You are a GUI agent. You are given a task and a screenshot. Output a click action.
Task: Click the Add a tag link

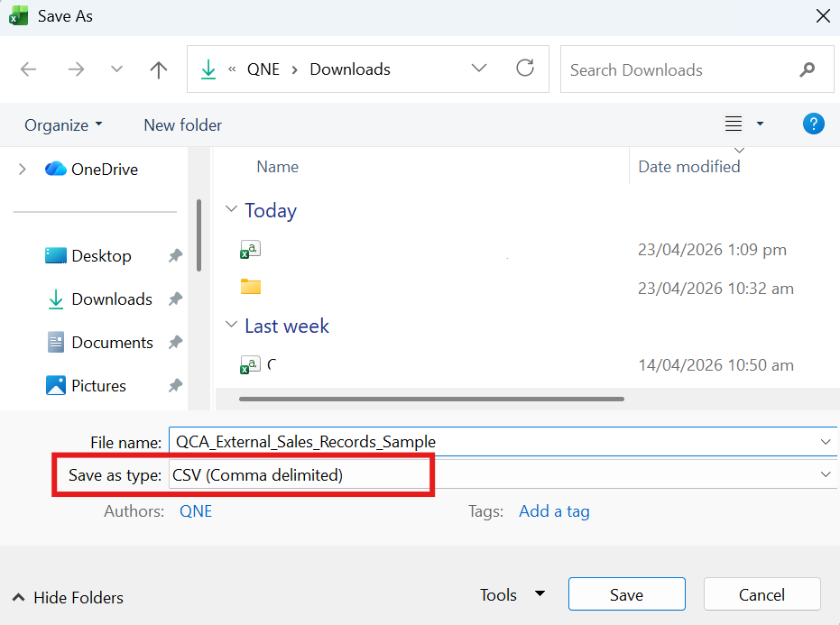coord(554,511)
